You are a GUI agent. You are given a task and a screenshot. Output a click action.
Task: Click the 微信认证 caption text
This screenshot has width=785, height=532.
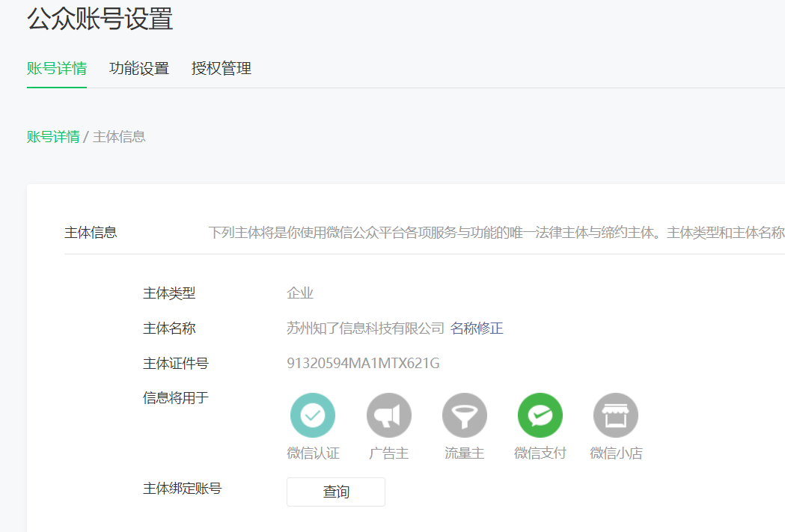[313, 453]
